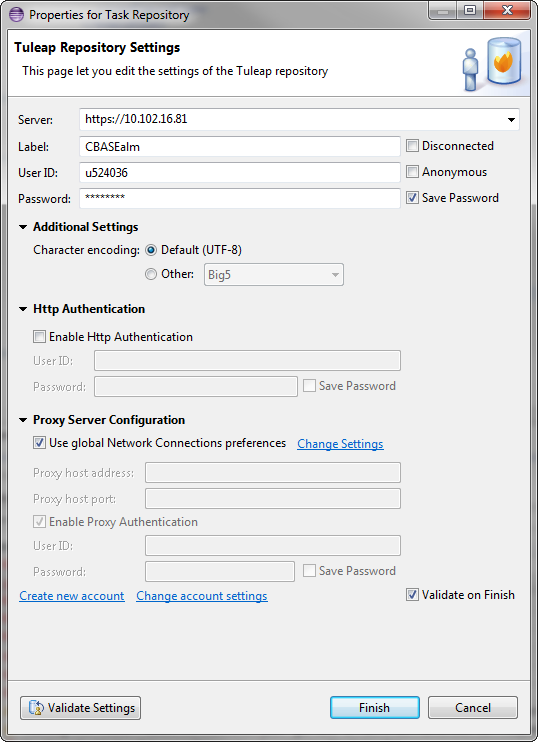Collapse the Additional Settings section
The width and height of the screenshot is (538, 742).
coord(23,227)
